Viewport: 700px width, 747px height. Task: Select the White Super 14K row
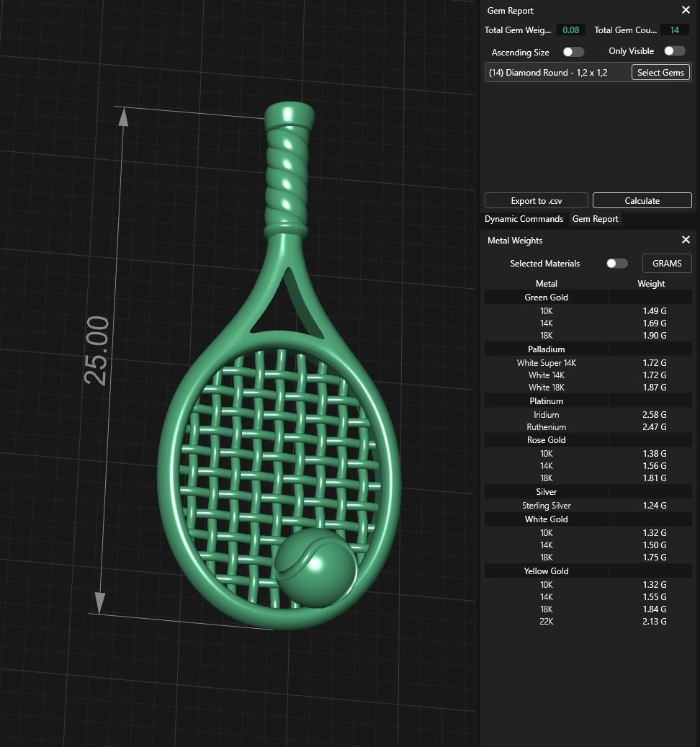tap(588, 363)
